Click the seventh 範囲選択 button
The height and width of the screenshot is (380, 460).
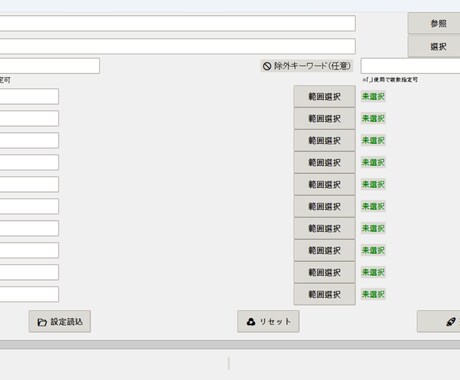click(325, 229)
